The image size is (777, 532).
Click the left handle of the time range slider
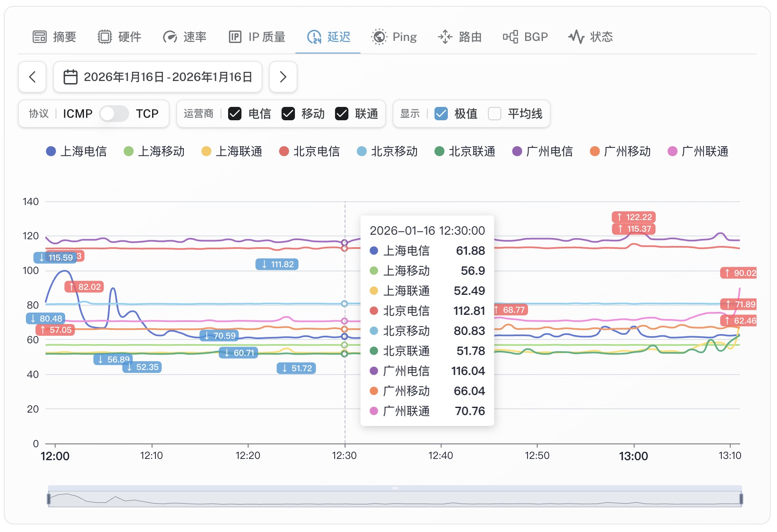(49, 499)
